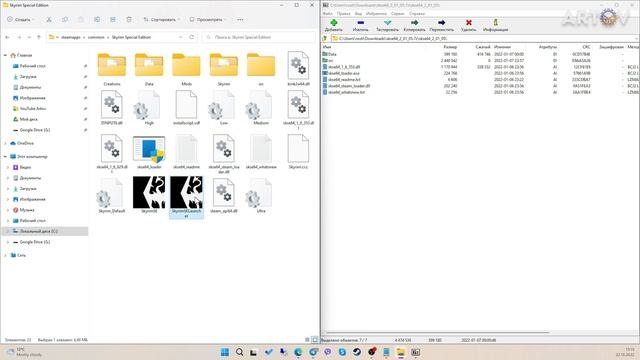Open the Sort (Сортировать) dropdown in Explorer
This screenshot has height=360, width=640.
point(162,20)
